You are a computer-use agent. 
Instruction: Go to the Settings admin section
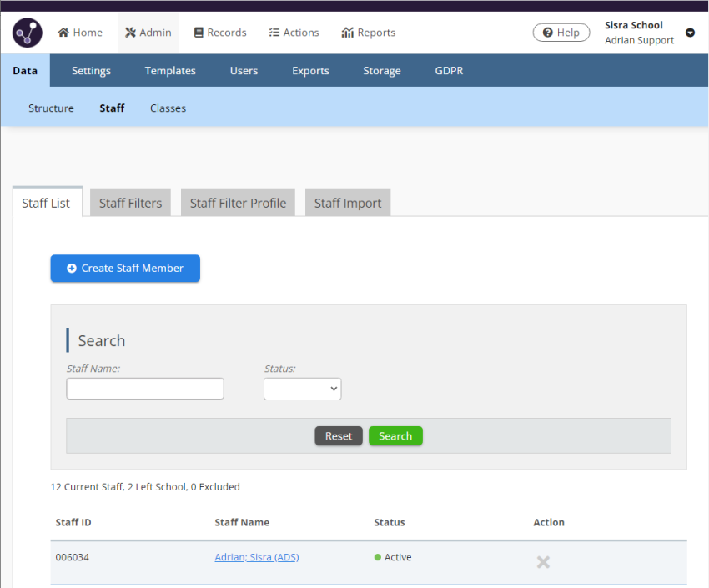pos(91,71)
